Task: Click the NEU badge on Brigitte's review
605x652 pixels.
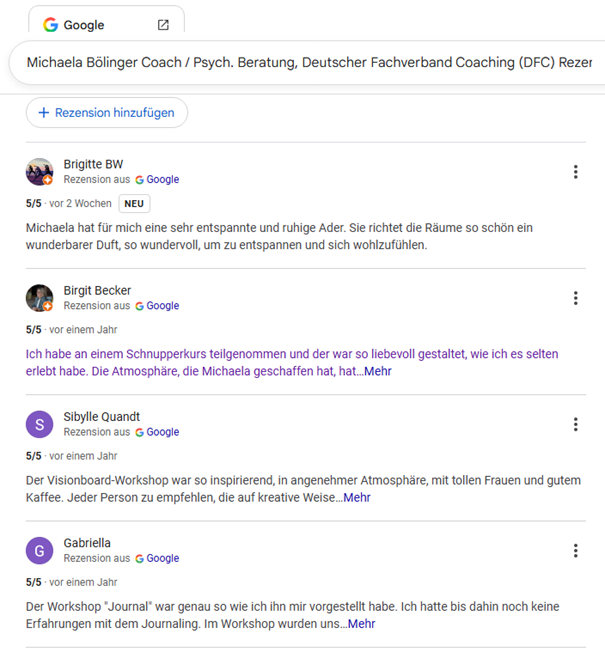Action: pyautogui.click(x=134, y=203)
